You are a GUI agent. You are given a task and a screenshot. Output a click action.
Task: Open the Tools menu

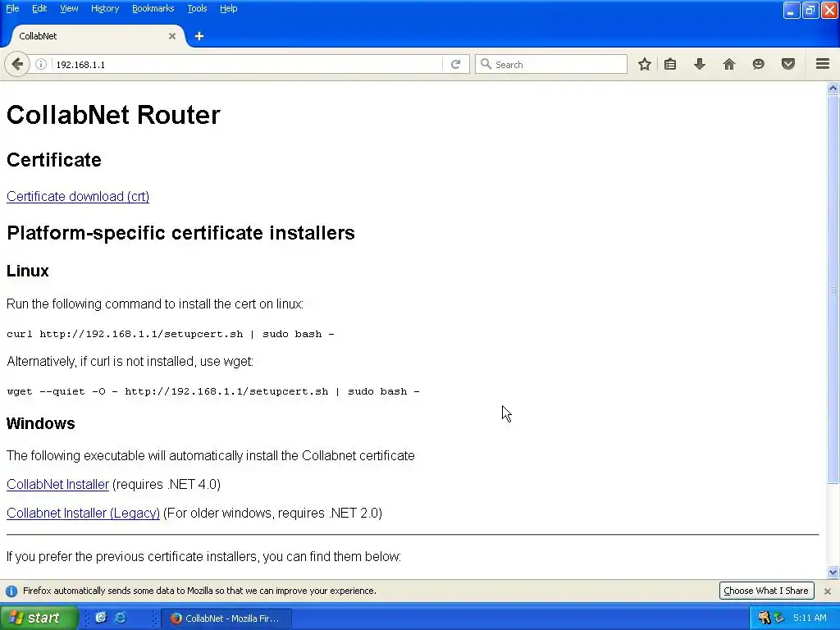[x=197, y=8]
